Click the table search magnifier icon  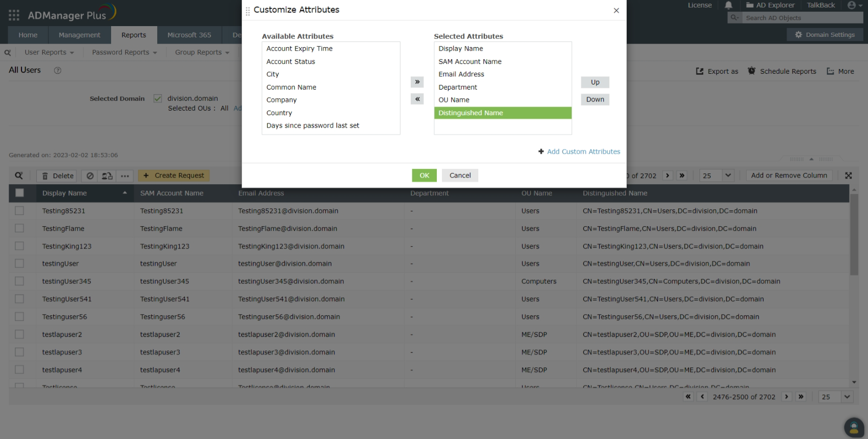[x=19, y=175]
